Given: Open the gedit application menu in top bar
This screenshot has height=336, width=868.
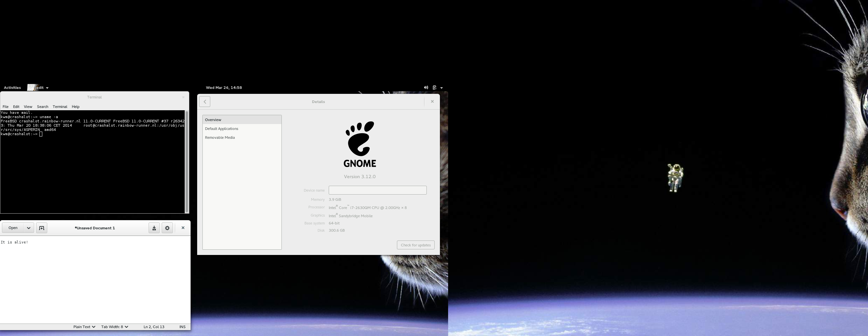Looking at the screenshot, I should point(38,88).
